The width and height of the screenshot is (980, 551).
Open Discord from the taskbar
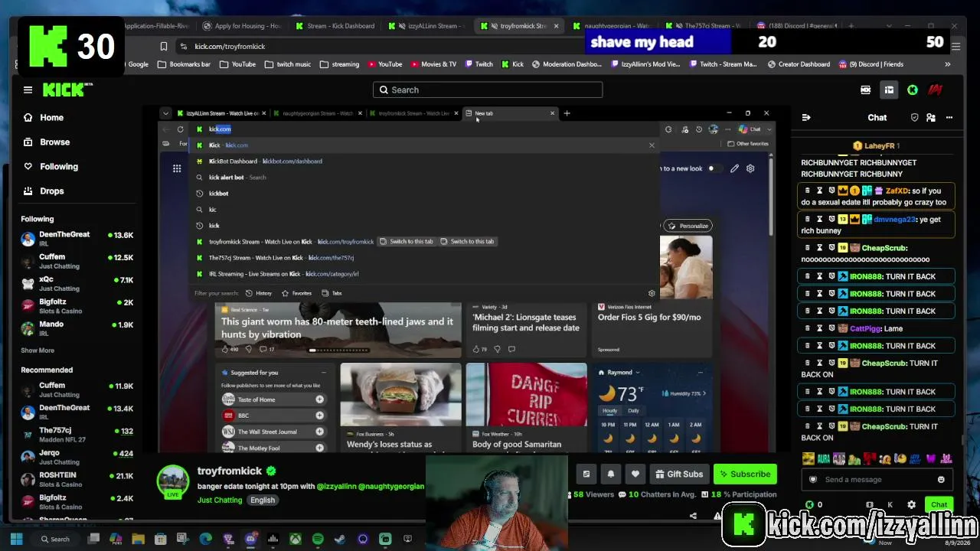tap(250, 540)
